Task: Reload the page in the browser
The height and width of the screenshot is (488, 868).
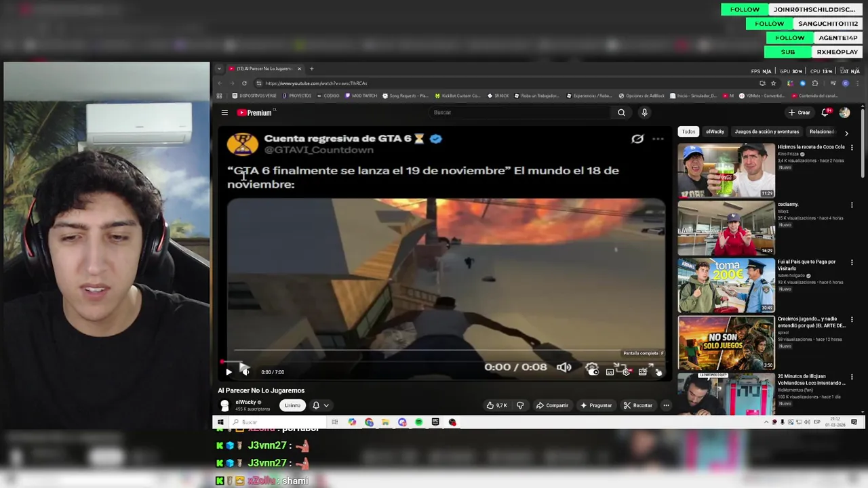Action: (244, 83)
